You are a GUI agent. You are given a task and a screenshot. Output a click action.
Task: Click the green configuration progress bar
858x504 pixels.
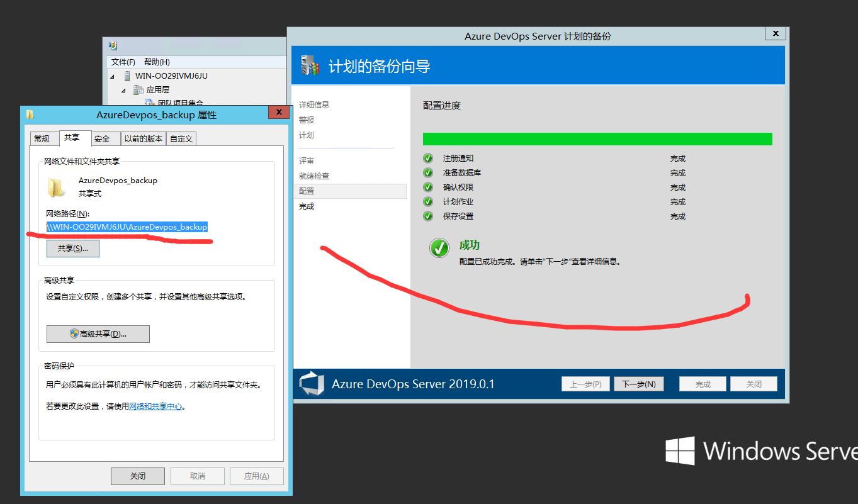597,139
